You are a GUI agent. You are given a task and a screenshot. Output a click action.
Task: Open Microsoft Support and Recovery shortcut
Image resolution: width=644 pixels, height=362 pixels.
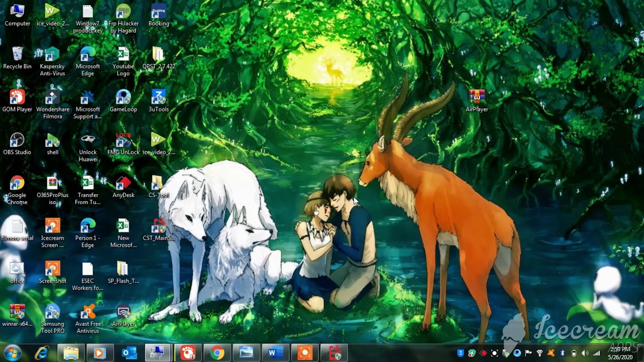[x=88, y=104]
